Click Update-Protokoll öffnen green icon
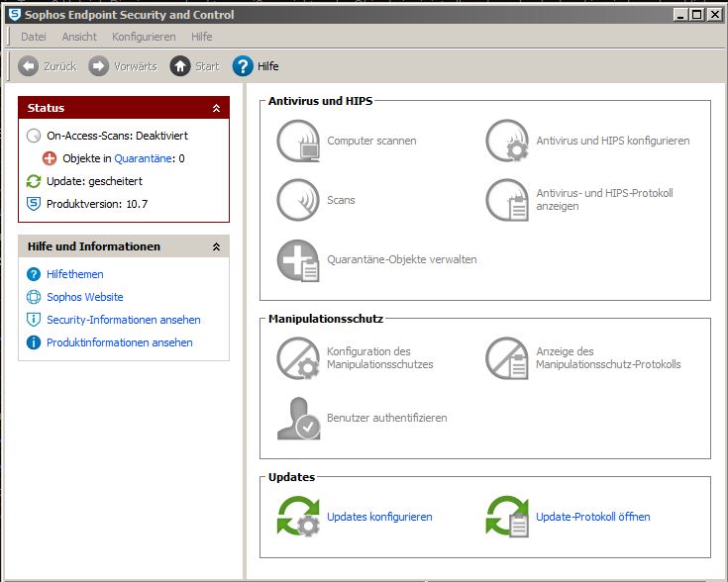The height and width of the screenshot is (582, 728). click(x=507, y=517)
